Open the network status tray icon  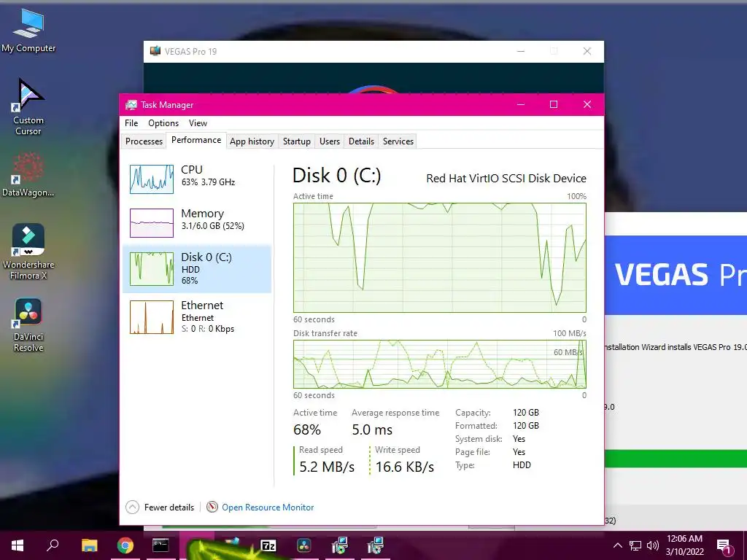point(635,545)
